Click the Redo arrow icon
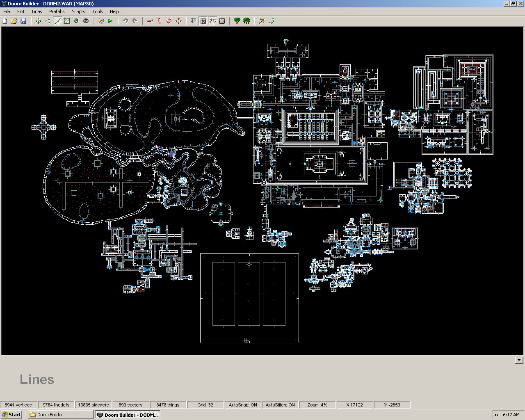 point(135,21)
